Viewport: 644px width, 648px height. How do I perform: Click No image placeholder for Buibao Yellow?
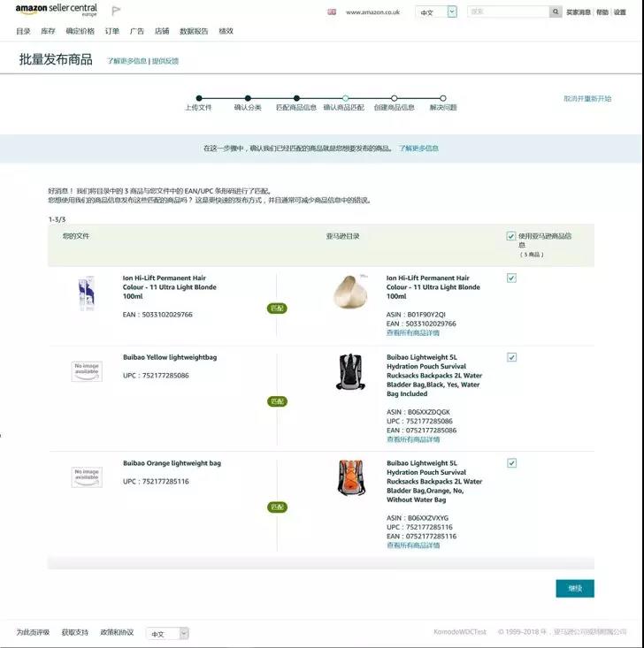click(x=87, y=371)
